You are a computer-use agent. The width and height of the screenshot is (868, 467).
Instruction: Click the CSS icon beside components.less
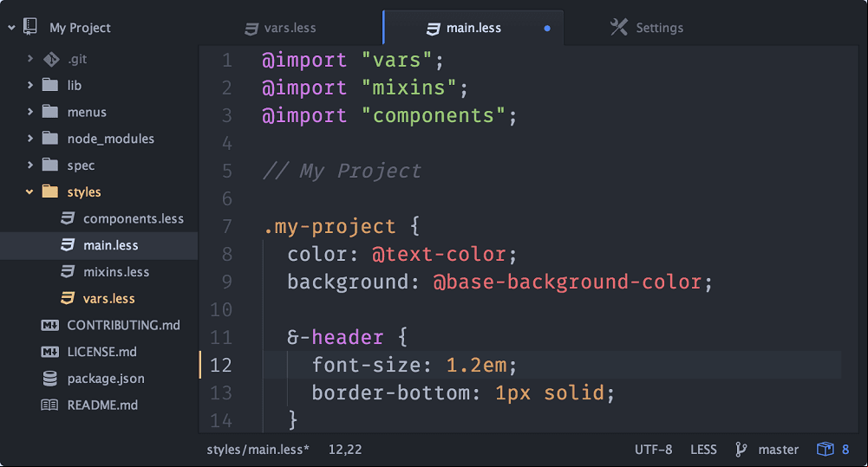(68, 218)
